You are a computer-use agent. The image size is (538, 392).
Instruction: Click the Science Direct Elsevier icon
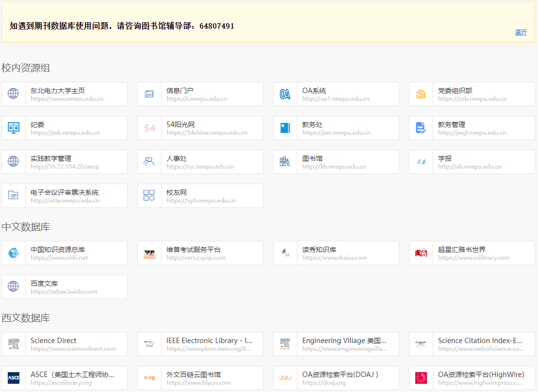14,344
